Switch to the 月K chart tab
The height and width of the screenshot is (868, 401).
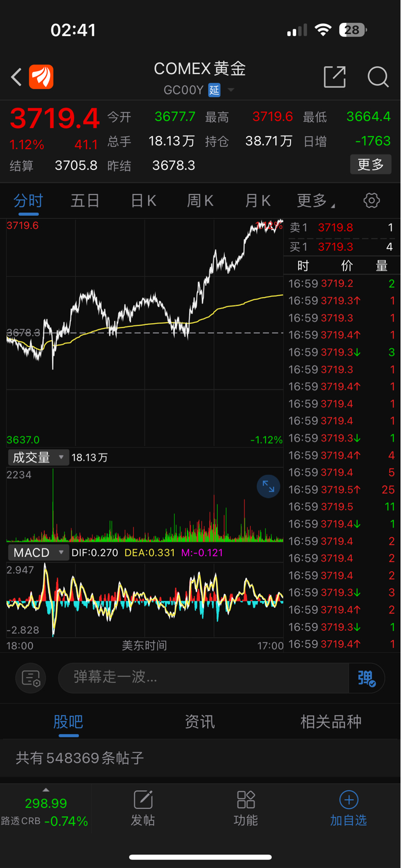258,201
